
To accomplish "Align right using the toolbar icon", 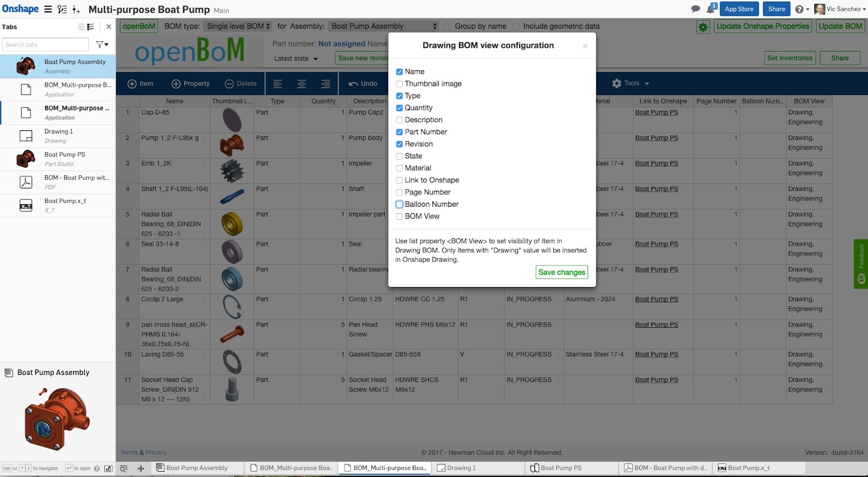I will 325,84.
